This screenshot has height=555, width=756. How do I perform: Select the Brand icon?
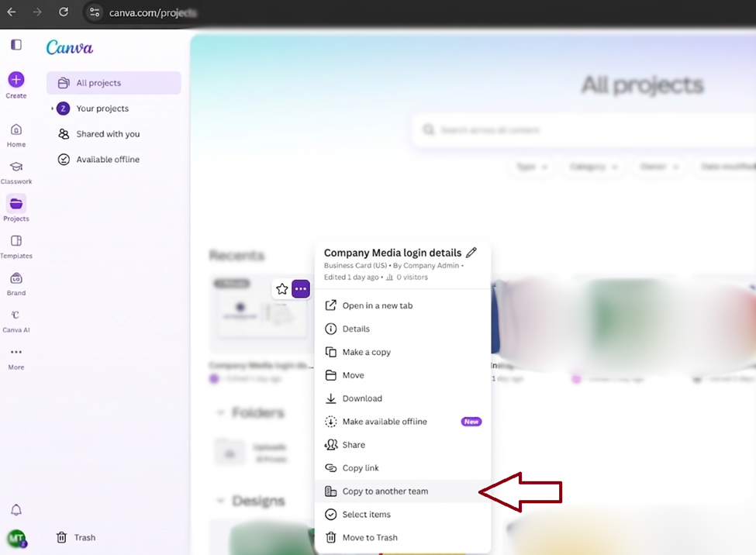(x=16, y=281)
